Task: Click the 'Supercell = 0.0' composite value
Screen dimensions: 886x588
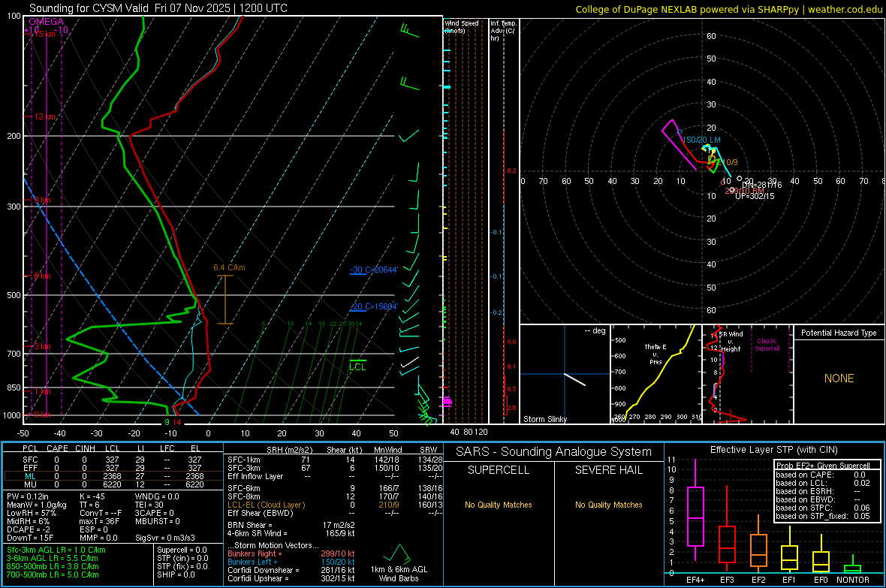Action: pyautogui.click(x=182, y=550)
